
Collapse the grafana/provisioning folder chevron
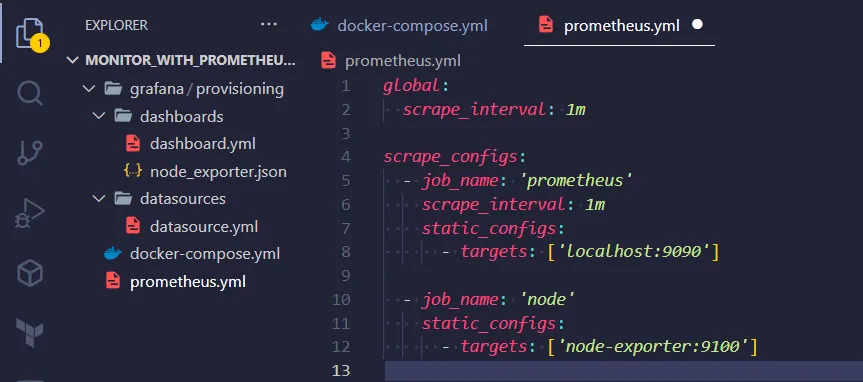pyautogui.click(x=89, y=89)
